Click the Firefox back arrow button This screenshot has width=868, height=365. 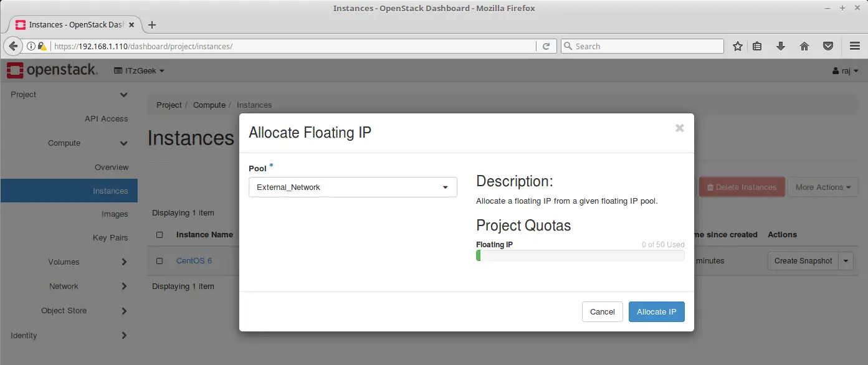(13, 46)
